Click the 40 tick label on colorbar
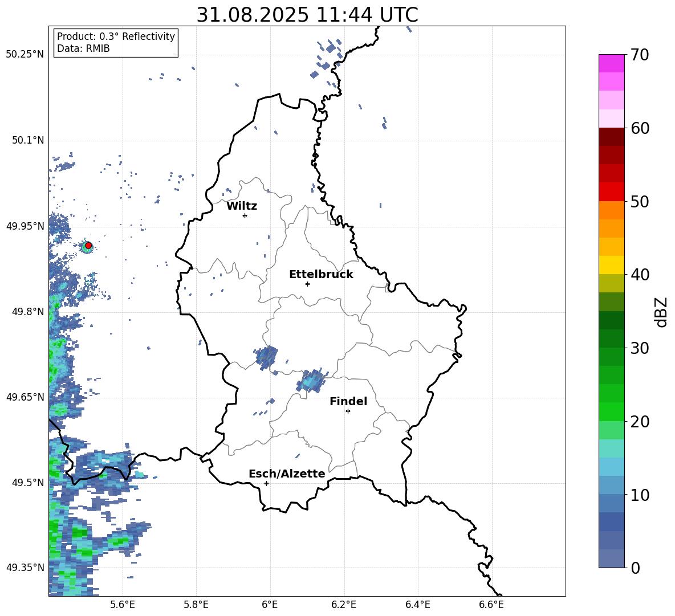The width and height of the screenshot is (675, 616). [640, 275]
